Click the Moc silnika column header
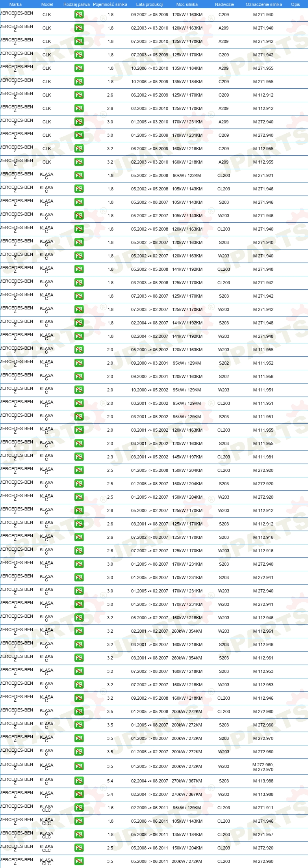308x868 pixels. (x=187, y=4)
